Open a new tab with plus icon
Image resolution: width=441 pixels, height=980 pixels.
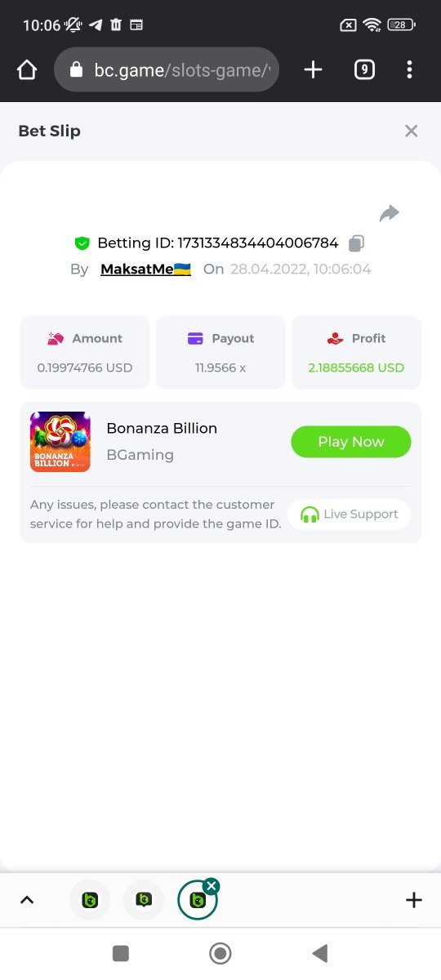tap(313, 70)
